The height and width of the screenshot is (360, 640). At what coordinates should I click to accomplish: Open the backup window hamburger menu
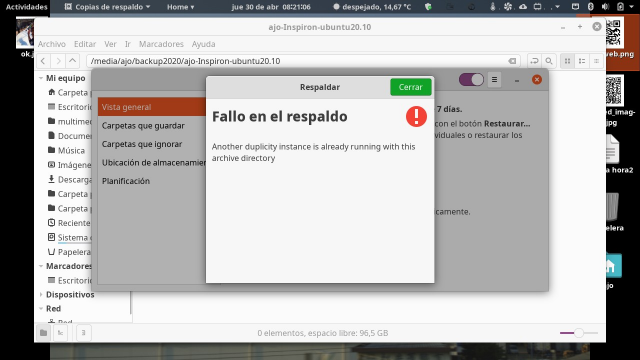(494, 80)
